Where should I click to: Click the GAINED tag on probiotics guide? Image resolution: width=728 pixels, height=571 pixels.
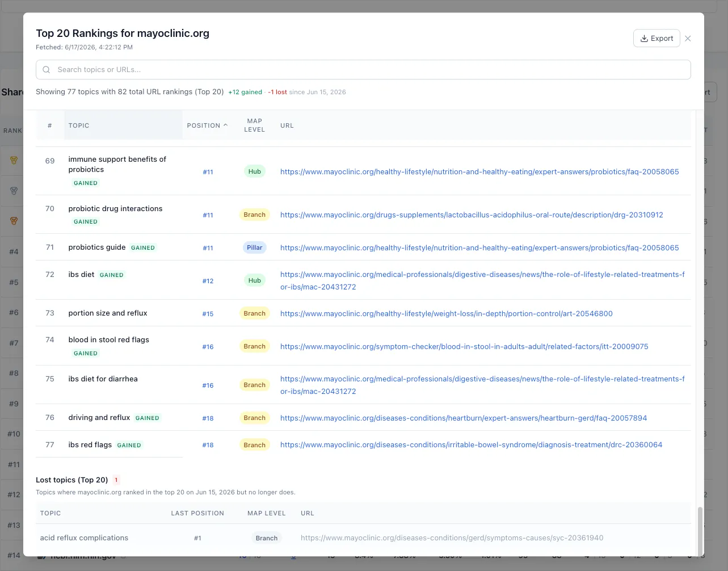tap(143, 247)
